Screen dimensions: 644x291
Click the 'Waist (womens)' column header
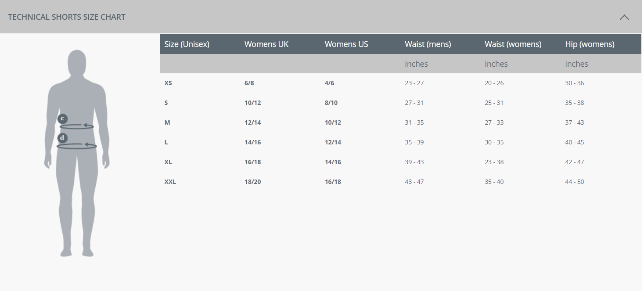tap(513, 44)
